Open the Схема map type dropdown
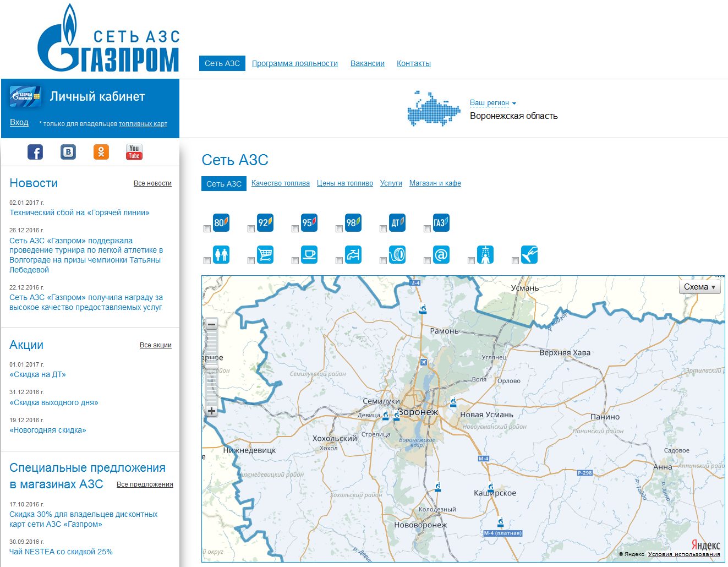The height and width of the screenshot is (567, 728). pos(700,287)
